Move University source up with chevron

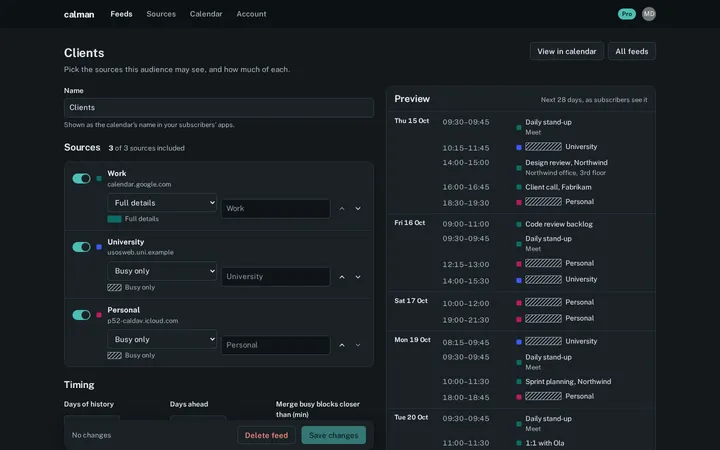coord(342,277)
